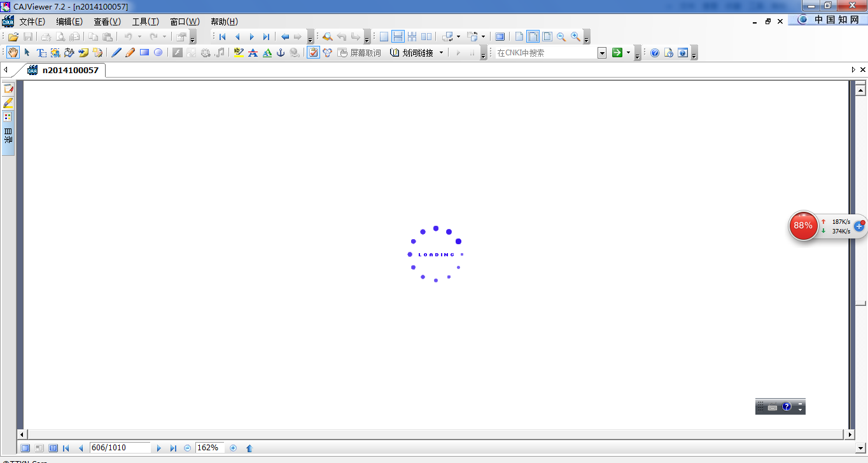Choose the arrow selection tool
Viewport: 868px width, 463px height.
pyautogui.click(x=27, y=53)
